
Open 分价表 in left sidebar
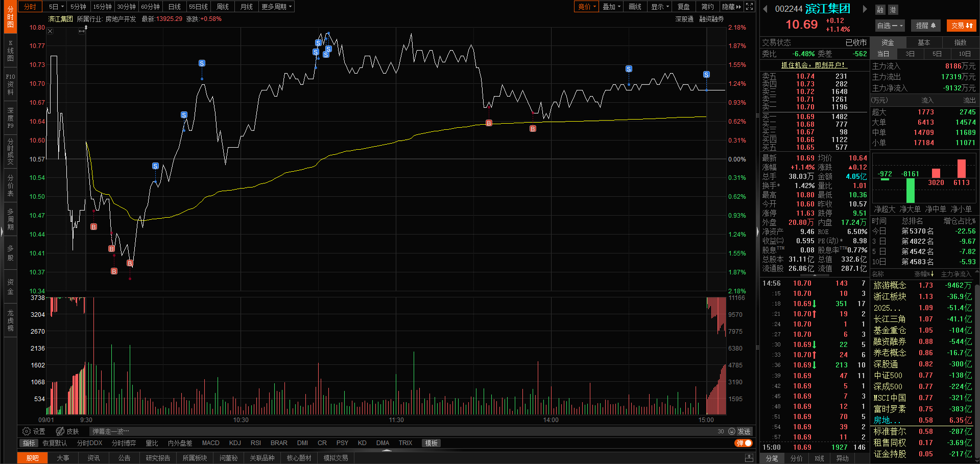[10, 185]
